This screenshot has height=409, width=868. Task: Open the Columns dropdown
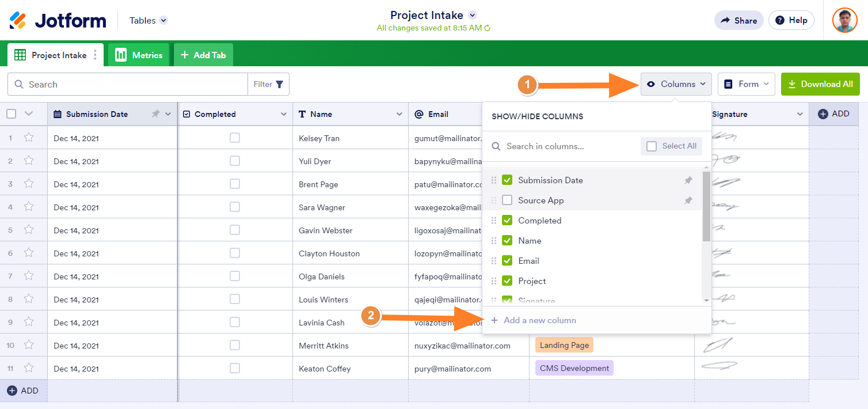(x=676, y=84)
